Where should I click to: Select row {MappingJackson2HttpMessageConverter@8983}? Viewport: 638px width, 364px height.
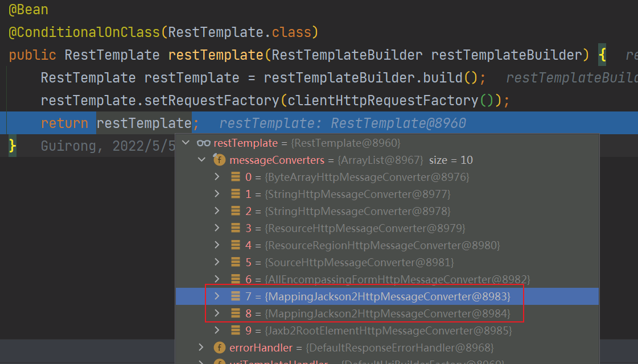tap(387, 296)
